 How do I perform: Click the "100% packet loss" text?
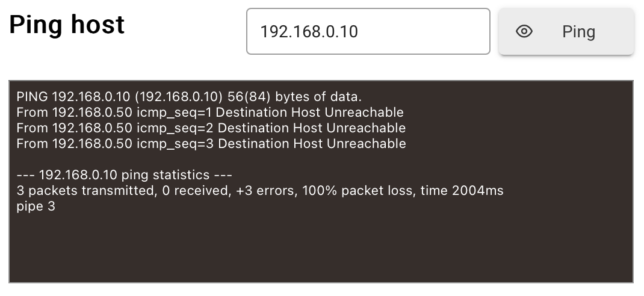(359, 191)
